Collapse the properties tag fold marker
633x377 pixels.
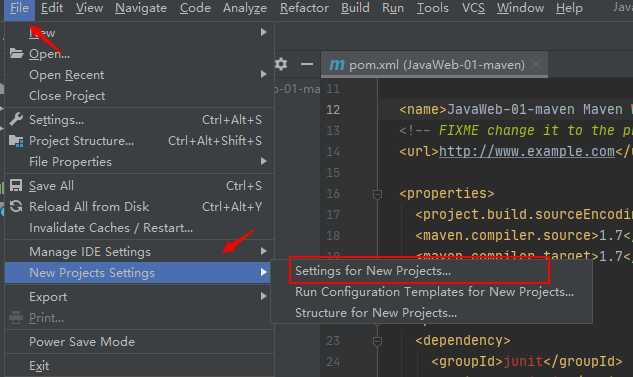(377, 194)
